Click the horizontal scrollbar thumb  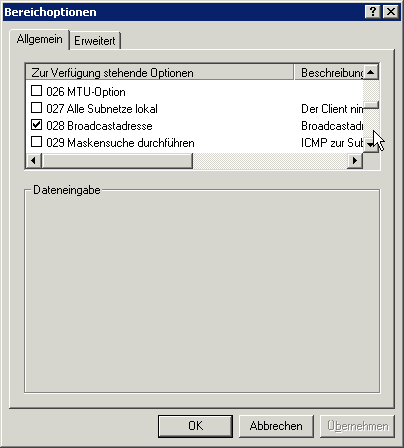[117, 161]
